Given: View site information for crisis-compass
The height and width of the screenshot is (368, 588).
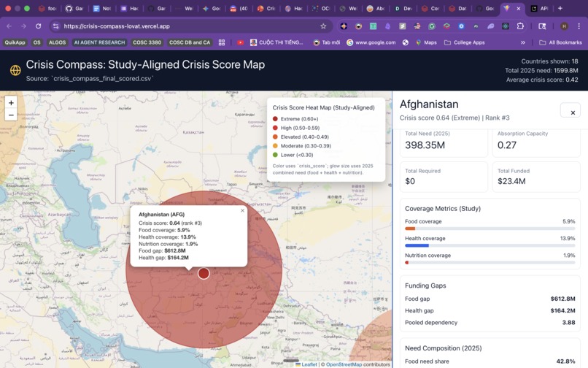Looking at the screenshot, I should 56,26.
